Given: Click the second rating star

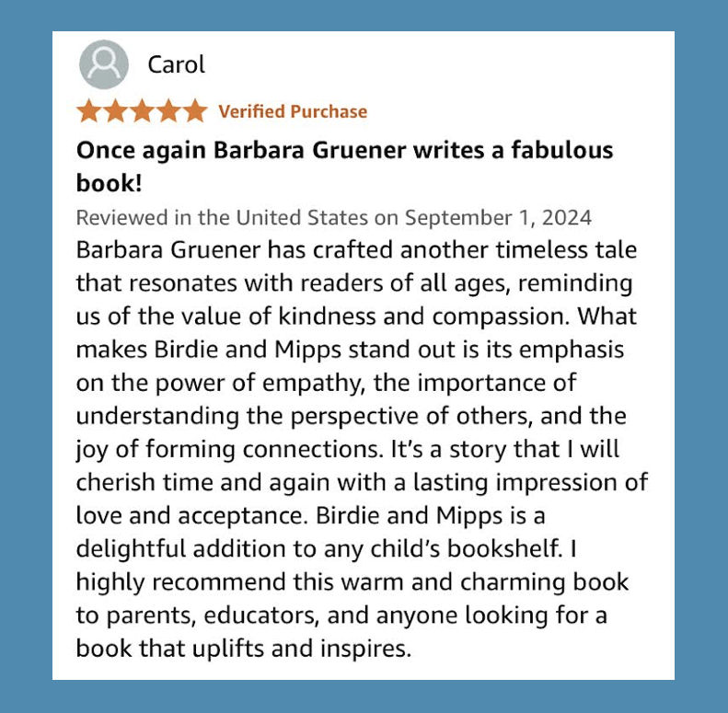Looking at the screenshot, I should click(116, 111).
